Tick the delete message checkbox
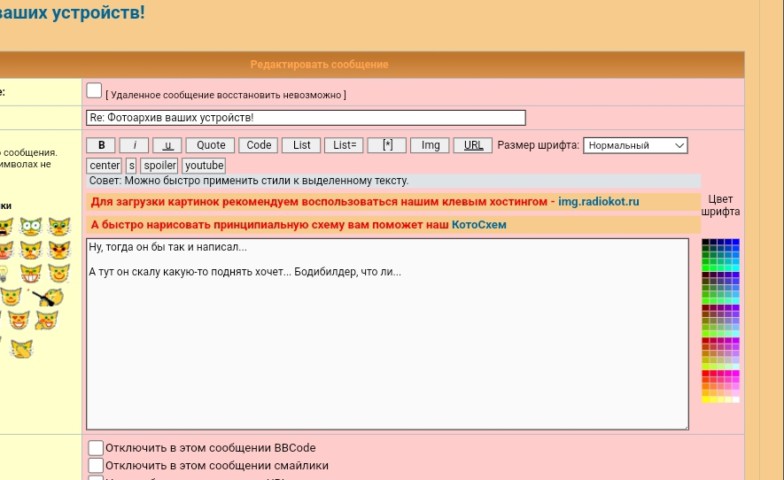Screen dimensions: 784x480 (94, 90)
